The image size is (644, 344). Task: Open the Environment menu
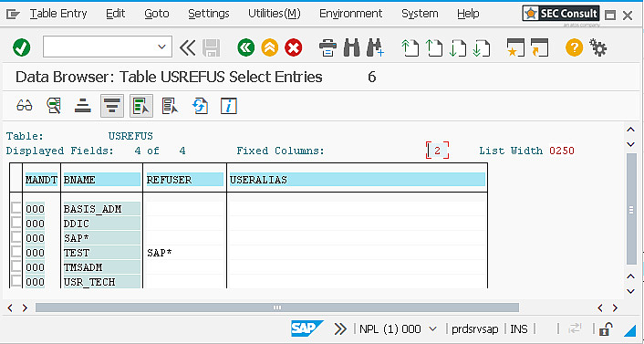point(351,14)
